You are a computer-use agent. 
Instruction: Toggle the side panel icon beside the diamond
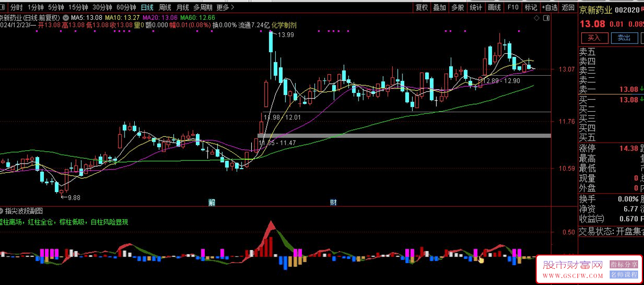(x=546, y=18)
